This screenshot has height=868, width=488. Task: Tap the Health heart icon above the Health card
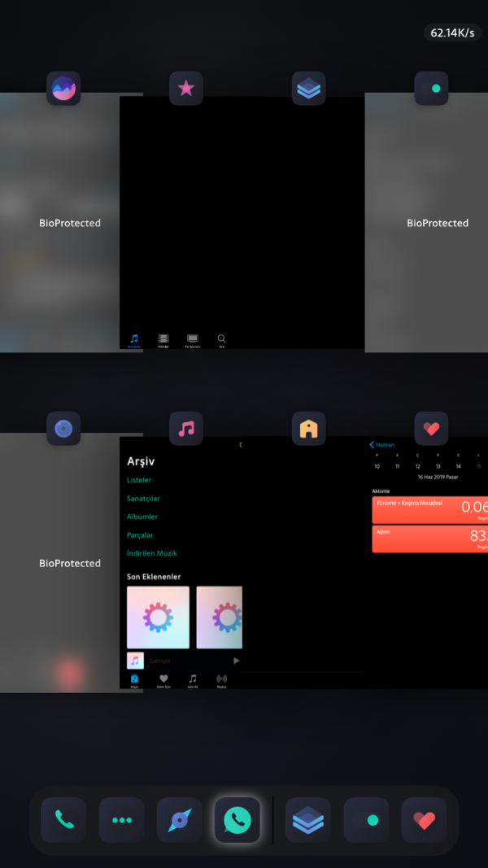click(x=431, y=429)
